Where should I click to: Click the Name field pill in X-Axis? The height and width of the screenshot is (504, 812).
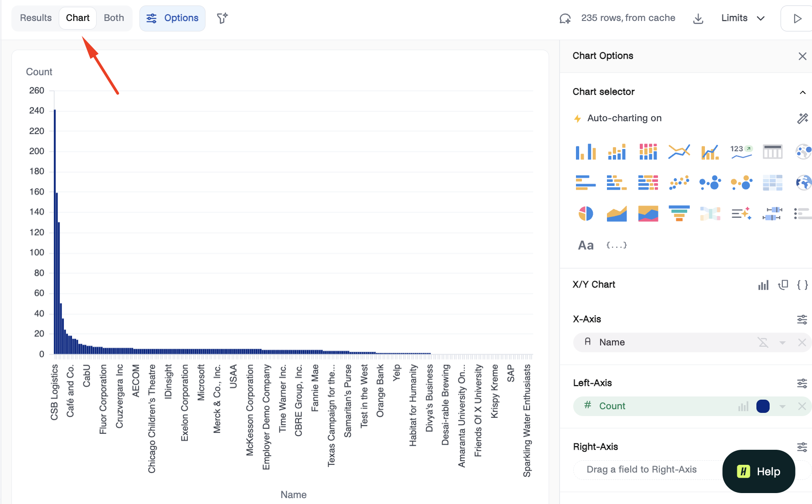692,342
